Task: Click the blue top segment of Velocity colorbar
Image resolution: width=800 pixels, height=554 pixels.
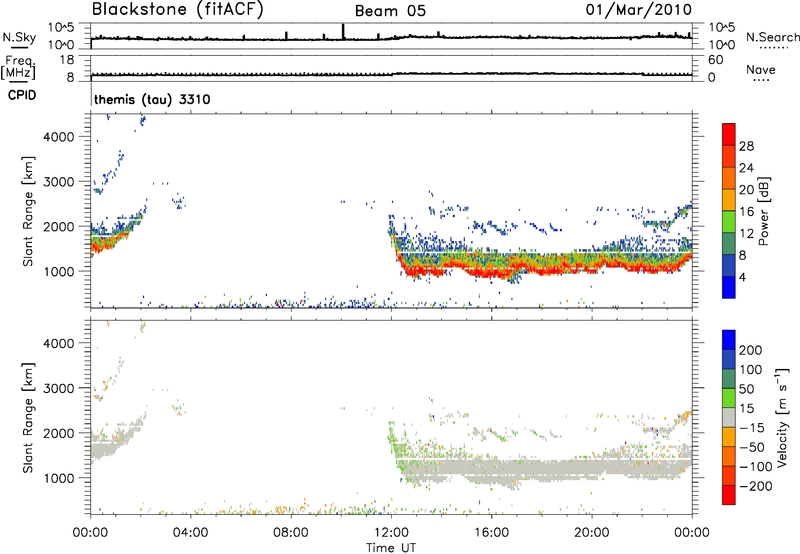Action: click(x=729, y=340)
